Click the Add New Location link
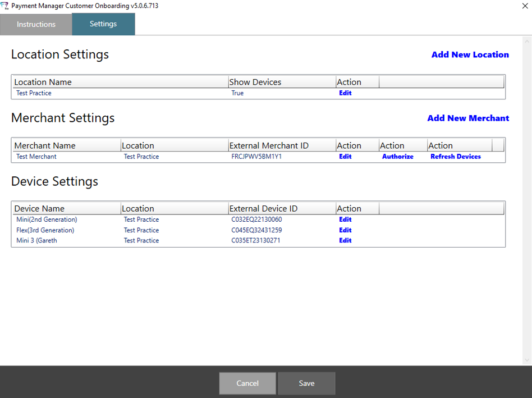This screenshot has height=398, width=532. pos(470,54)
